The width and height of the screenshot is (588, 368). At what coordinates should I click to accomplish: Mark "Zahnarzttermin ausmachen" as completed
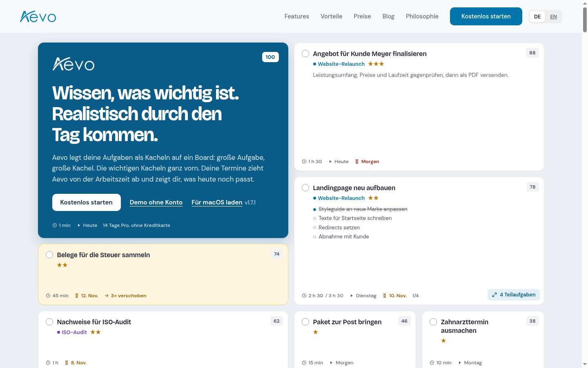coord(433,322)
